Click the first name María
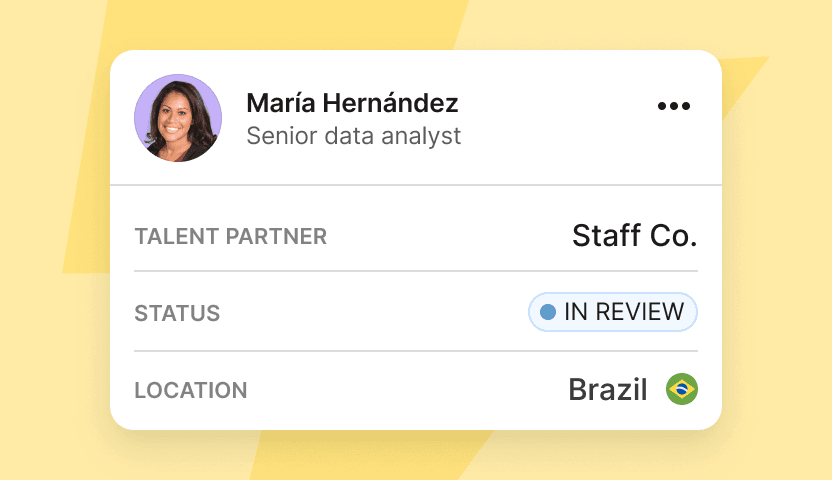 [x=281, y=102]
